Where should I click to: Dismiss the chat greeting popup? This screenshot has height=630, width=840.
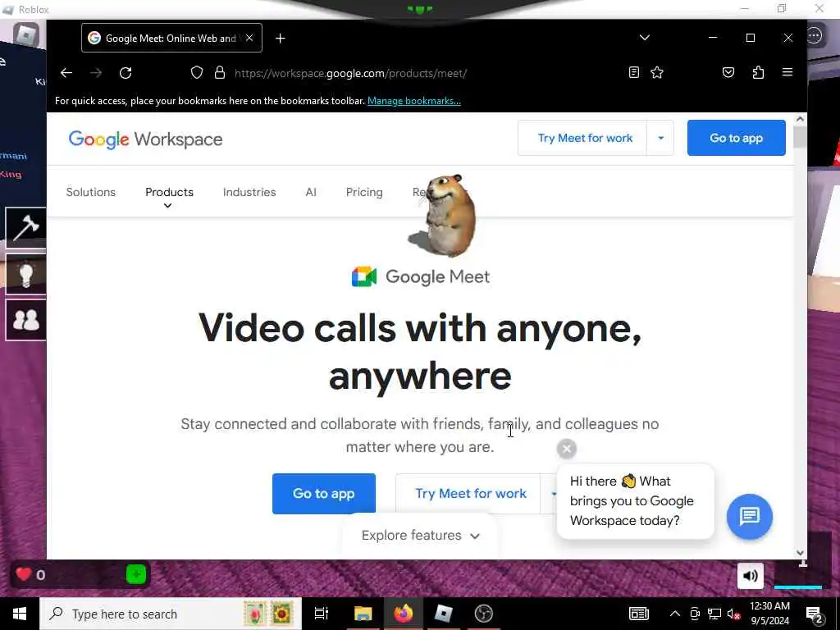[x=567, y=449]
